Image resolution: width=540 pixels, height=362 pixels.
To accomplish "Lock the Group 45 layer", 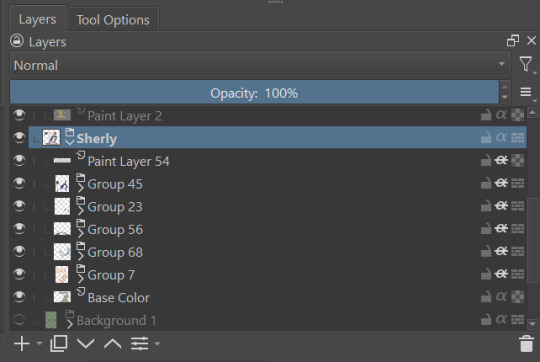I will pos(486,183).
